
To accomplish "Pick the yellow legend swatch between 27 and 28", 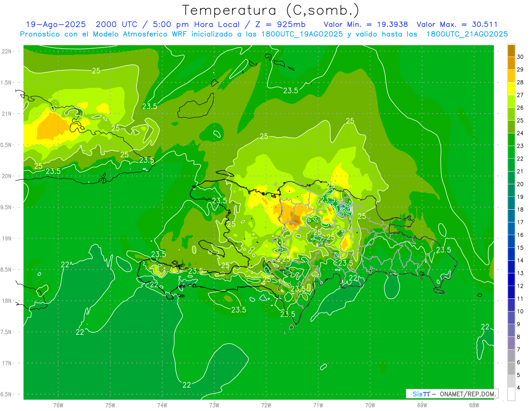I will [511, 89].
